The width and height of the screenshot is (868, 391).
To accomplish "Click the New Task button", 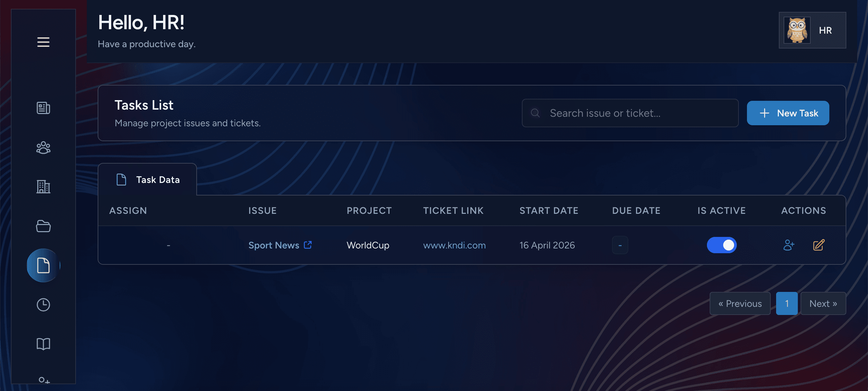I will [x=788, y=113].
